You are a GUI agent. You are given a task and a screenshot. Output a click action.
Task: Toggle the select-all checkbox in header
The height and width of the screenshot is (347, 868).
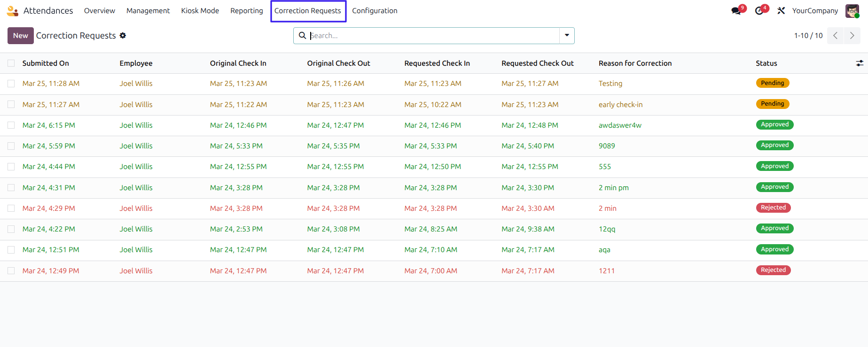tap(11, 63)
